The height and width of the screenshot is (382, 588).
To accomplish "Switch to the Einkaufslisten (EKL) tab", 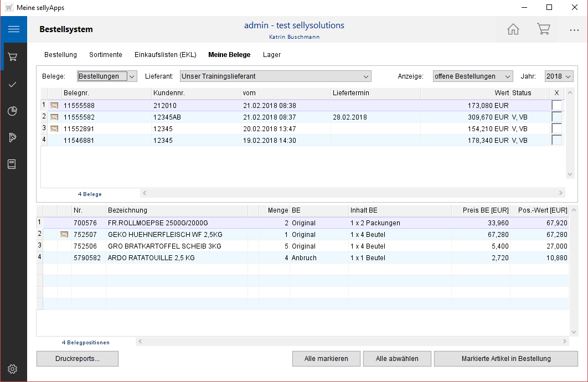I will pos(165,55).
